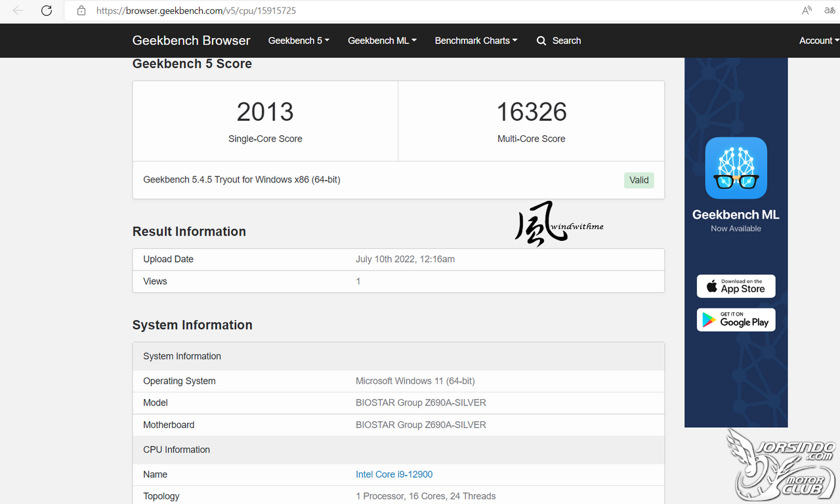Click the Multi-Core Score label
The image size is (840, 504).
tap(532, 138)
